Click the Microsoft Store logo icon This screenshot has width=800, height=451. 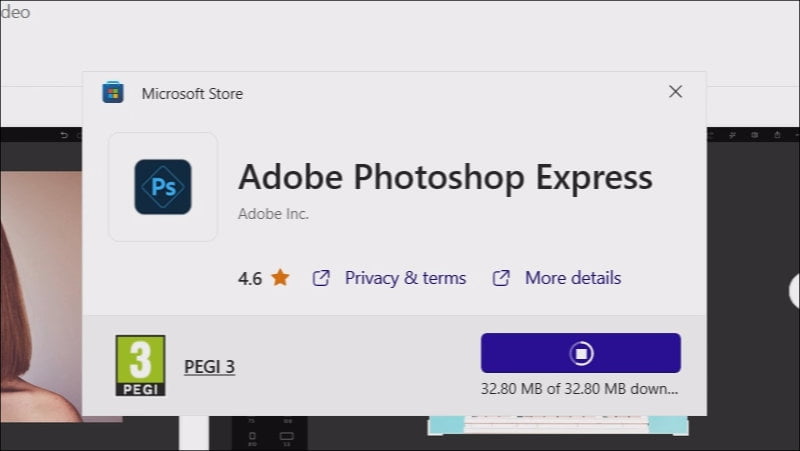[113, 93]
